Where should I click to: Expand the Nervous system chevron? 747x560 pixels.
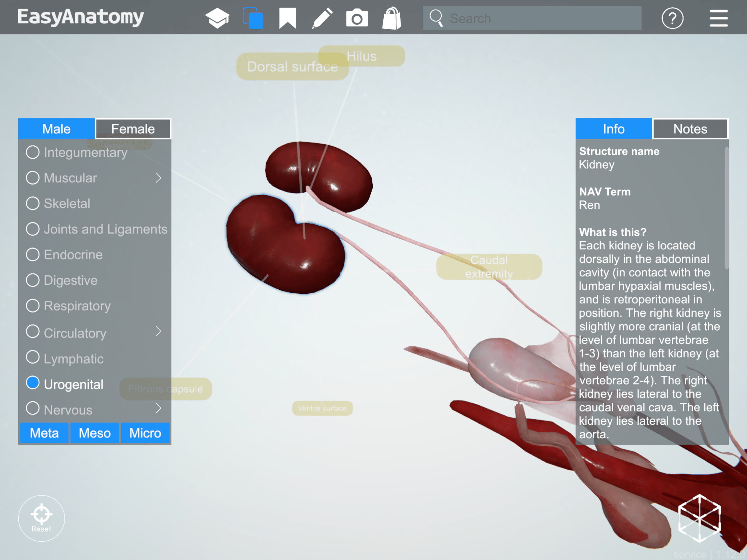[158, 408]
